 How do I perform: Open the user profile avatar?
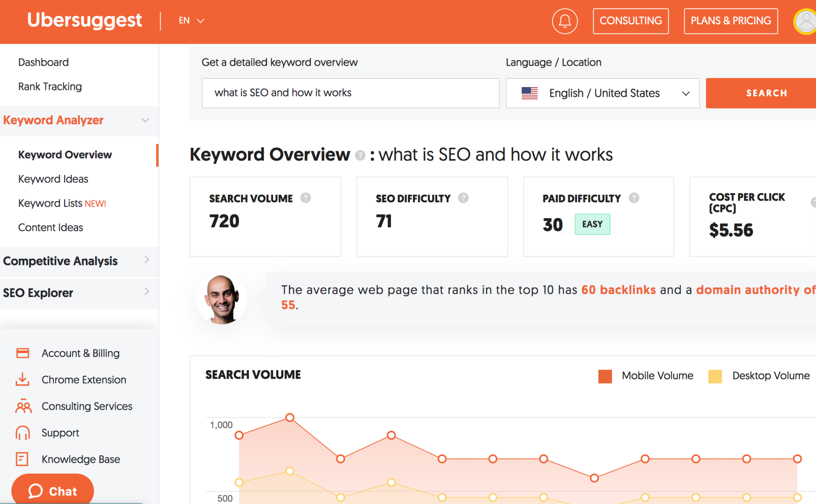[805, 21]
